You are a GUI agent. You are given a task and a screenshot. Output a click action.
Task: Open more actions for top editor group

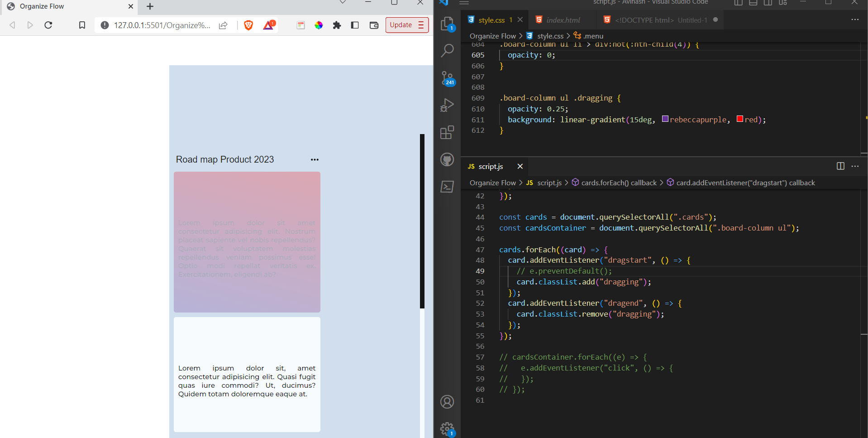[855, 20]
